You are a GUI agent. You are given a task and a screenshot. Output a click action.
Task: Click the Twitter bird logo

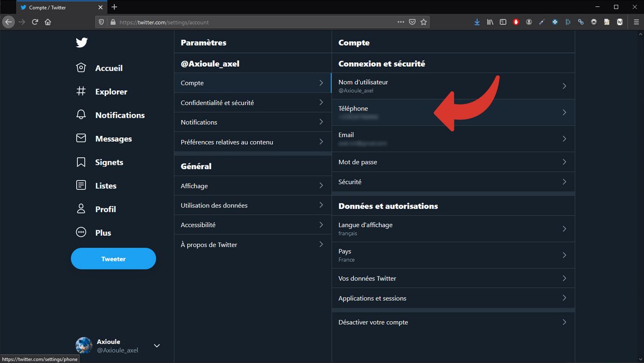82,43
